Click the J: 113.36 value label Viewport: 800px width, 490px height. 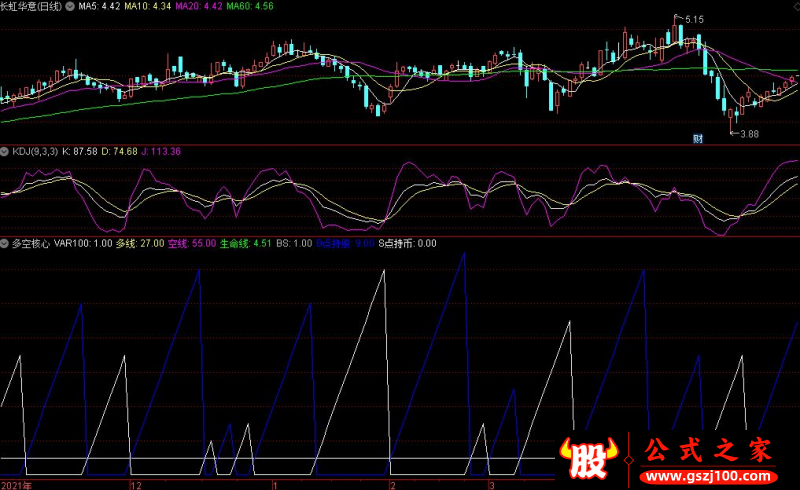pyautogui.click(x=161, y=152)
